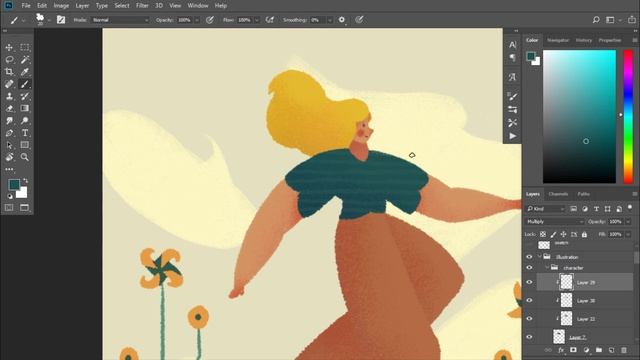Viewport: 640px width, 360px height.
Task: Open the brush Opacity slider dropdown arrow
Action: tap(197, 20)
